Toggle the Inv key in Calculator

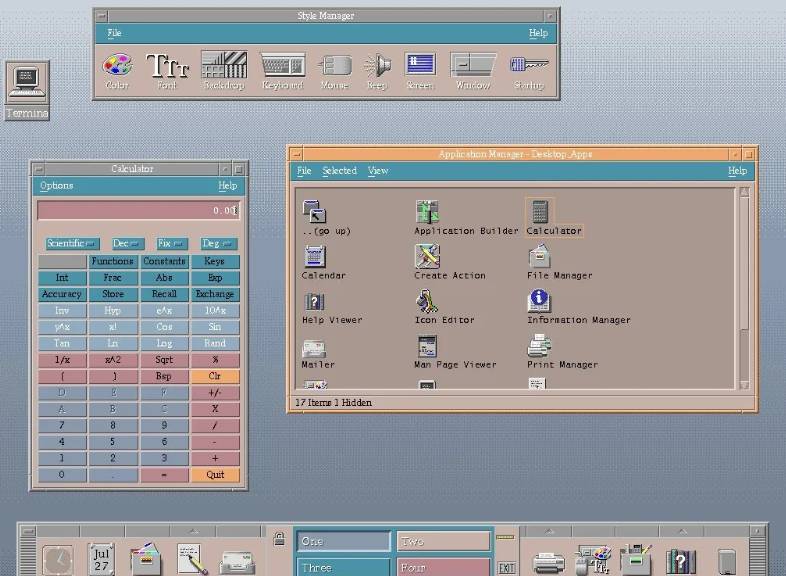pyautogui.click(x=62, y=311)
